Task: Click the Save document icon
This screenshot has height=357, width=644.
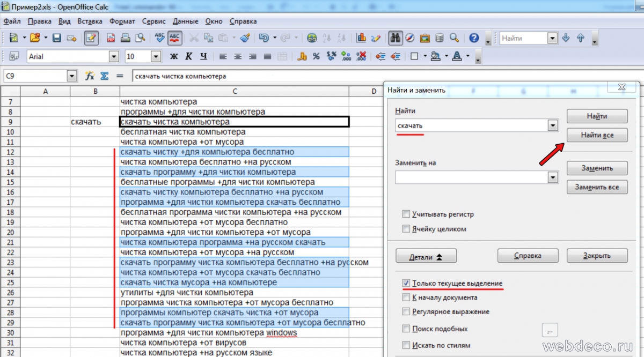Action: [56, 38]
